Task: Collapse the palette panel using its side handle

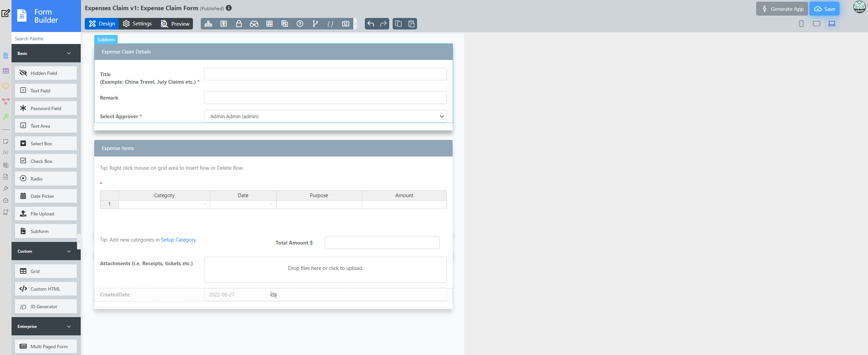Action: point(79,242)
